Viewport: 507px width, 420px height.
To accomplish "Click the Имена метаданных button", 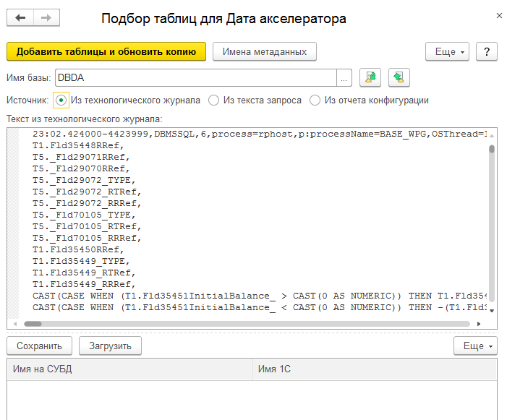I will click(x=265, y=51).
